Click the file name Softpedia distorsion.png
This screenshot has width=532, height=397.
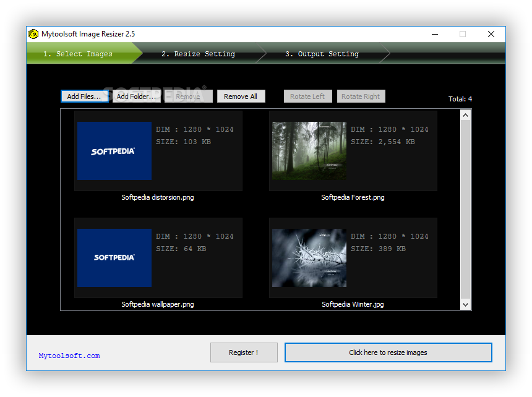click(x=158, y=197)
